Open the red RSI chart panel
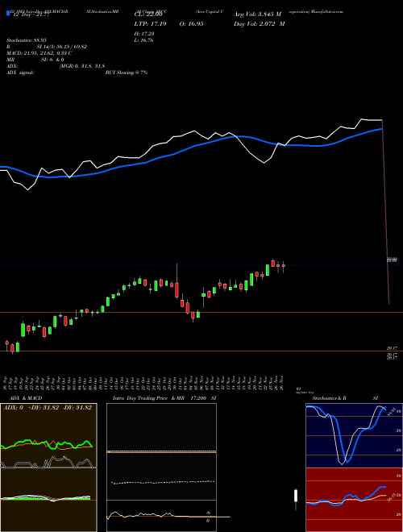Viewport: 403px width, 532px height. click(354, 500)
